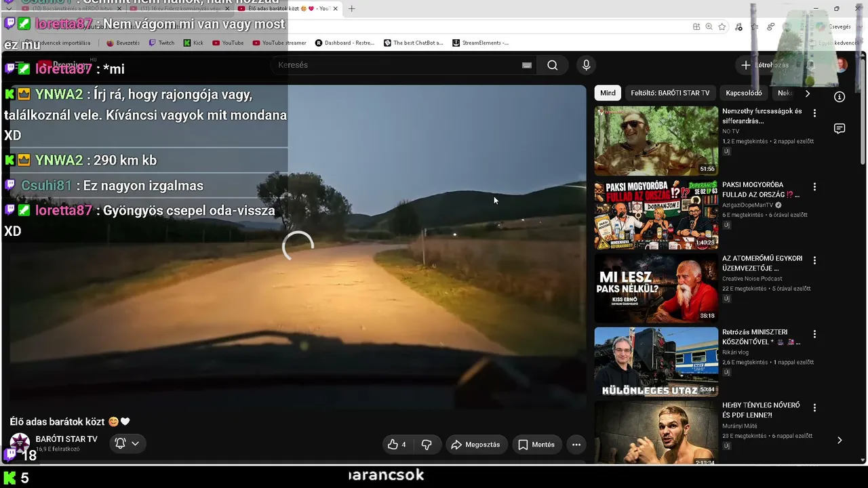Open the Kick bookmark
868x488 pixels.
click(193, 43)
